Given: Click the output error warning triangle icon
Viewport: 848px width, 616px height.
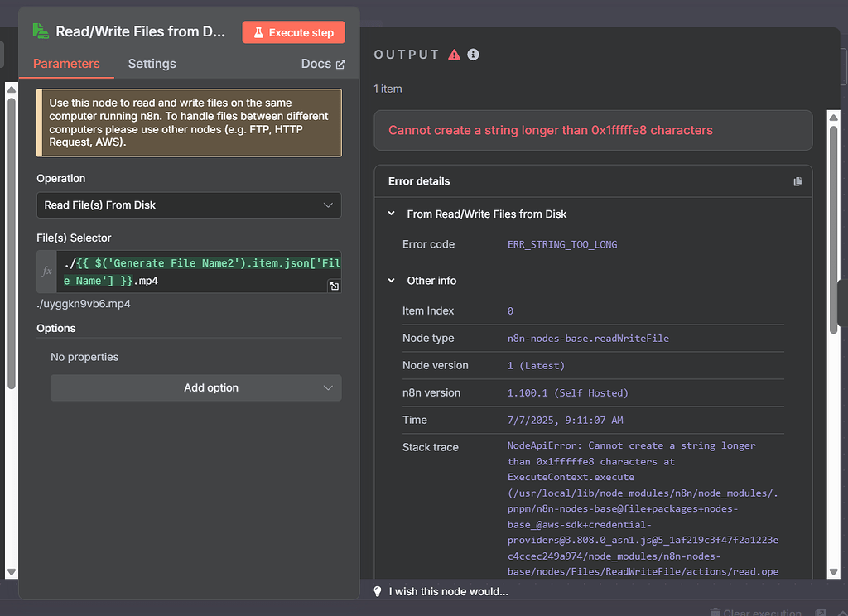Looking at the screenshot, I should click(x=454, y=55).
